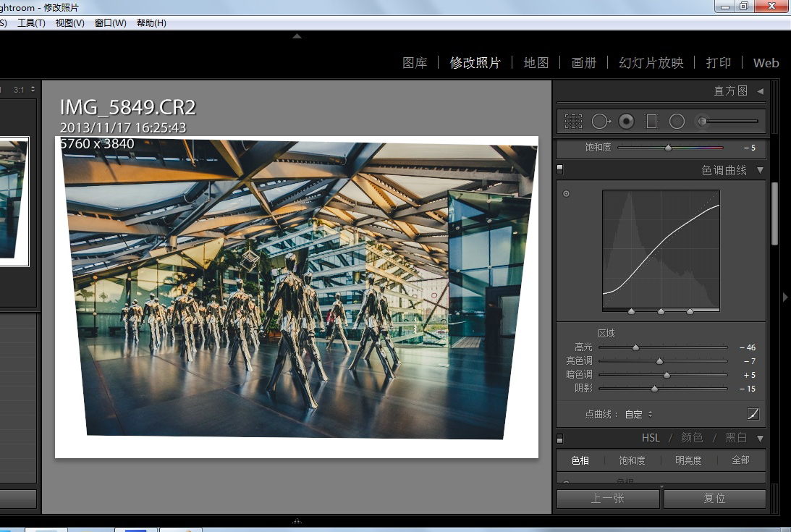Click the left tone curve split point
The image size is (791, 532).
pos(632,311)
